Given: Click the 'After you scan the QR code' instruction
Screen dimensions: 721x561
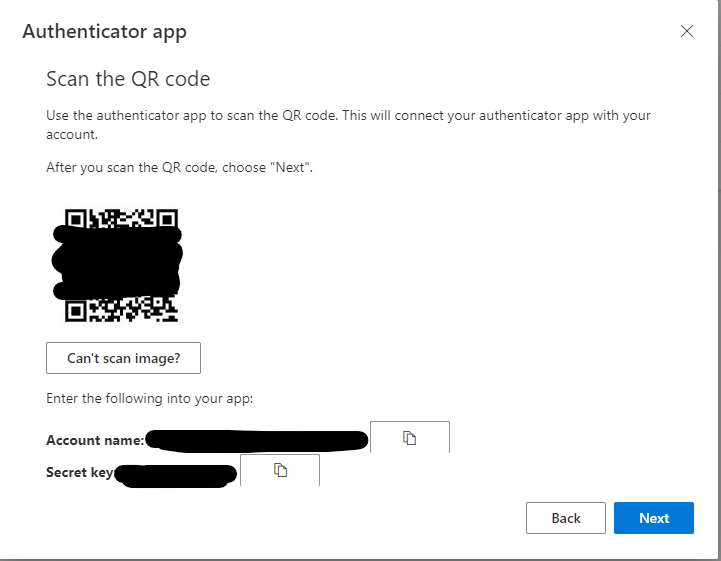Looking at the screenshot, I should pyautogui.click(x=179, y=167).
